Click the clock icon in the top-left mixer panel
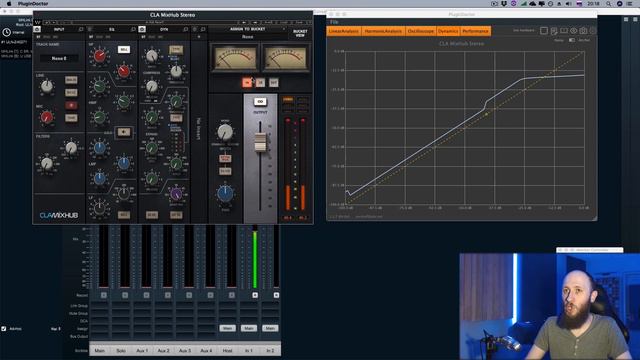Viewport: 640px width, 360px height. click(x=7, y=32)
